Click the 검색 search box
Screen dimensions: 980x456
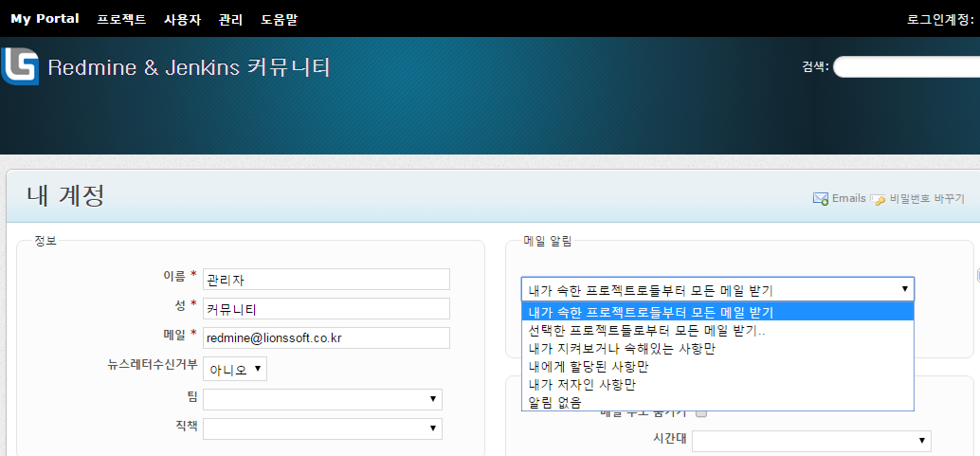point(906,66)
